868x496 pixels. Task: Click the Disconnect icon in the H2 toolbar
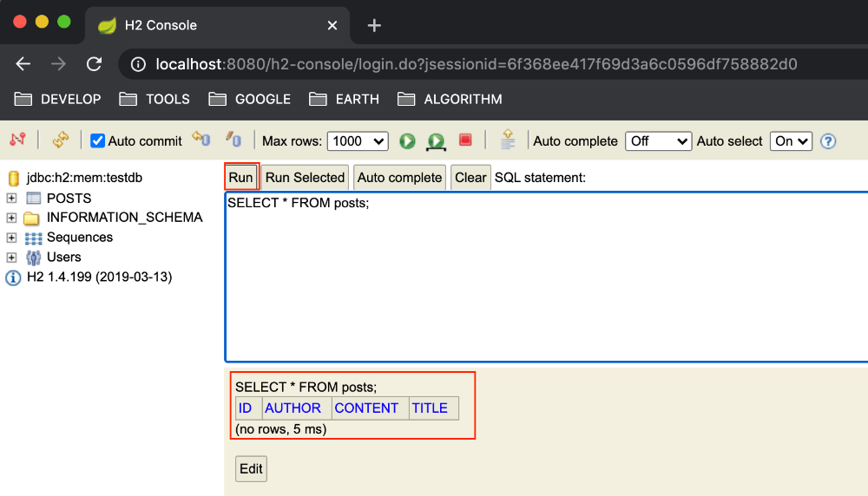(x=17, y=140)
